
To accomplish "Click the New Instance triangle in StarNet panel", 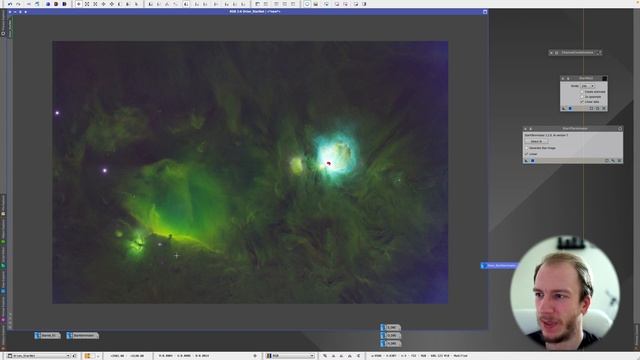I will click(x=564, y=109).
